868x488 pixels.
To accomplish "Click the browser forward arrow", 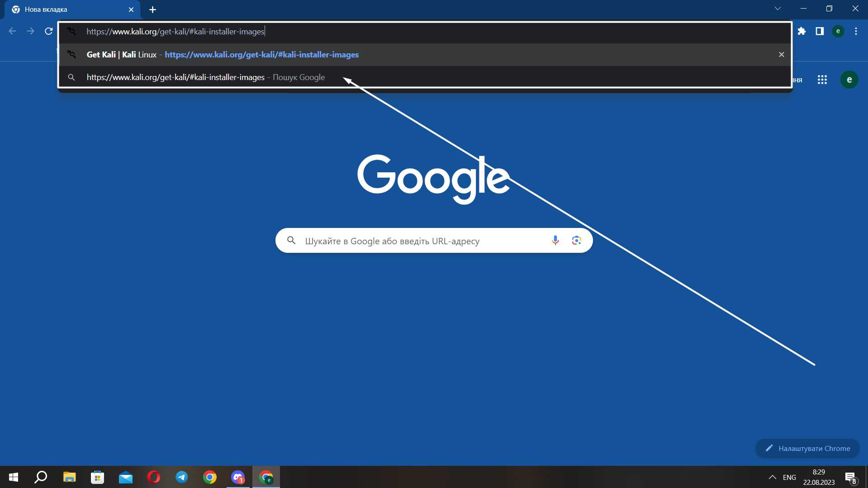I will [30, 31].
